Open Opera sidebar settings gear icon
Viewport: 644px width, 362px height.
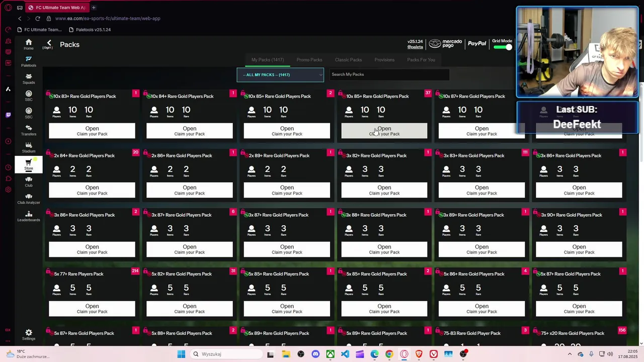coord(8,190)
